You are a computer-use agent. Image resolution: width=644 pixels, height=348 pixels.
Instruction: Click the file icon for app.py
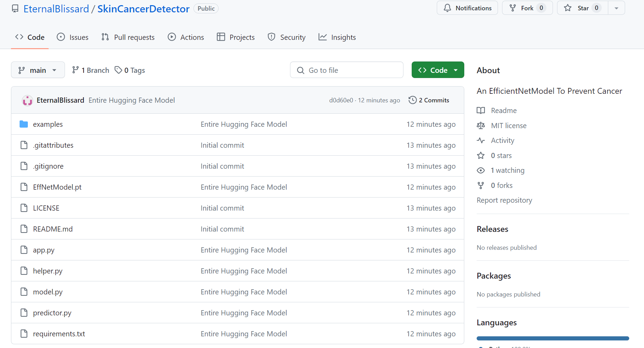point(24,250)
